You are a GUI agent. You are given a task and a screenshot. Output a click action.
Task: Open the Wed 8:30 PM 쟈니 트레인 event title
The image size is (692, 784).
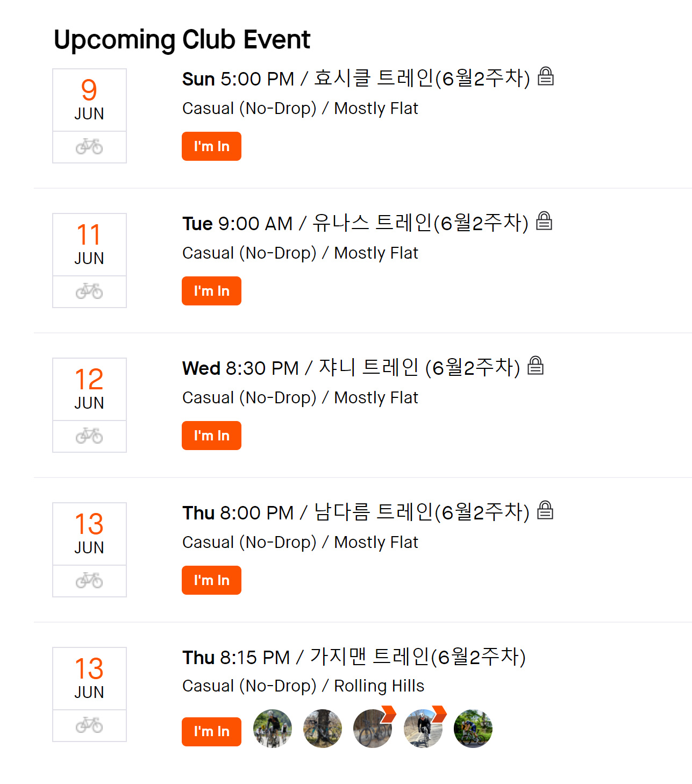351,368
